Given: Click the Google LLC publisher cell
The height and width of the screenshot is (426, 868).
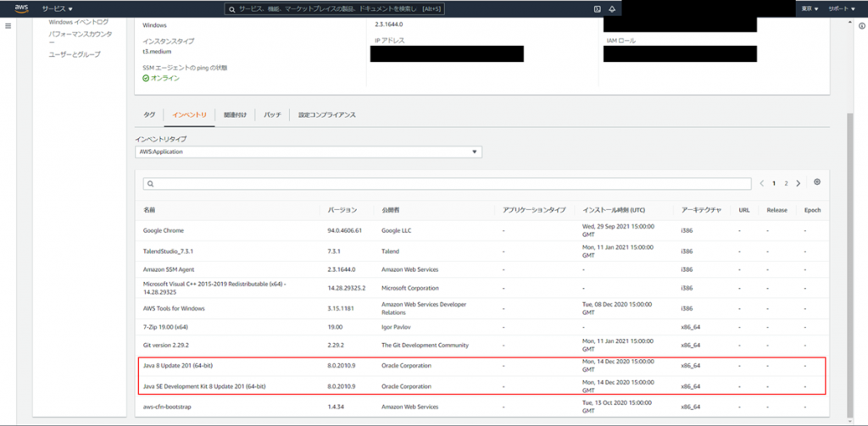Looking at the screenshot, I should pos(397,230).
